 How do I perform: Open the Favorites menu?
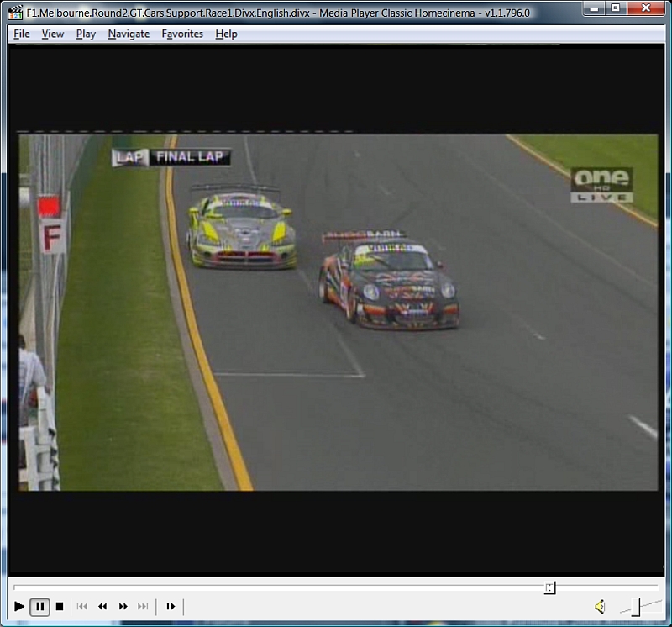tap(182, 34)
